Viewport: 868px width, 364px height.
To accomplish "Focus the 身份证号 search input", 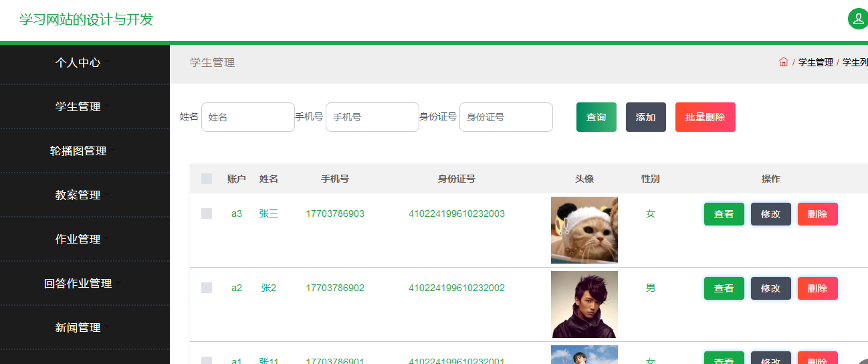I will [x=506, y=117].
